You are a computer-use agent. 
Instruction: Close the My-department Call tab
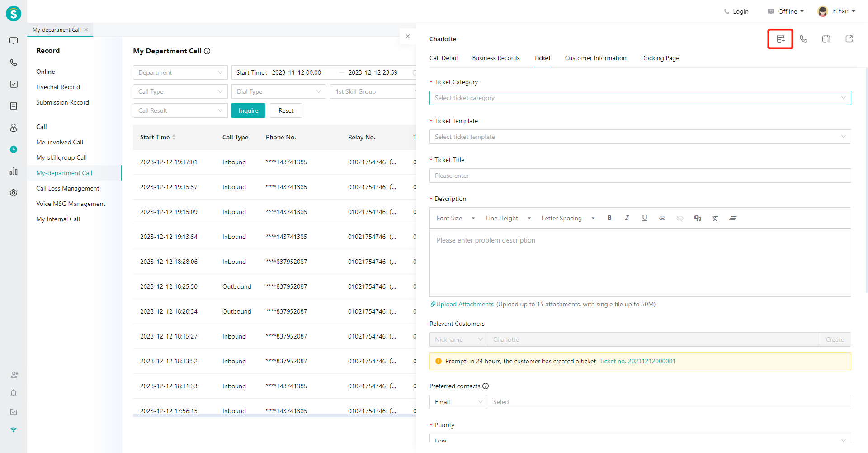tap(86, 29)
